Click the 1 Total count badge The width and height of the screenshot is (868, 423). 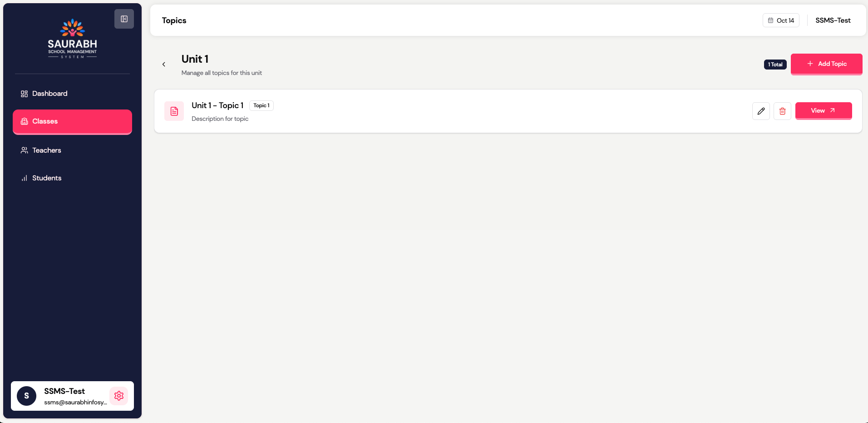point(775,65)
